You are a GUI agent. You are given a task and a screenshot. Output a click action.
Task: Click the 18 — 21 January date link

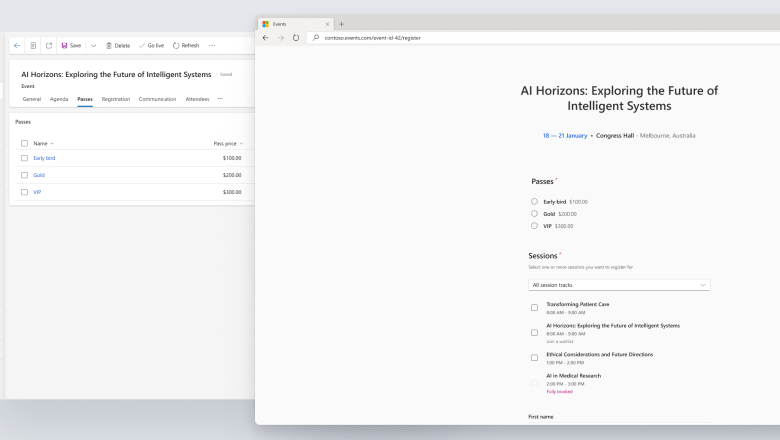[x=565, y=135]
